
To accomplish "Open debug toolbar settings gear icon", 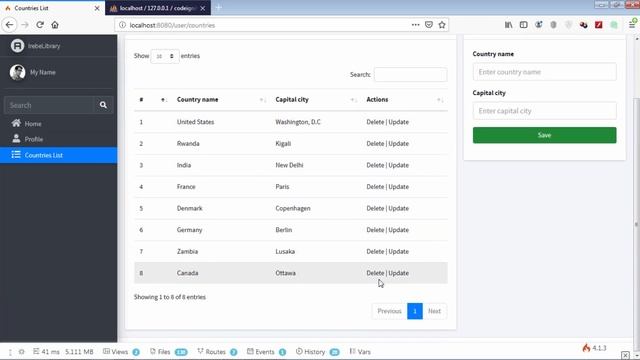I will (21, 351).
